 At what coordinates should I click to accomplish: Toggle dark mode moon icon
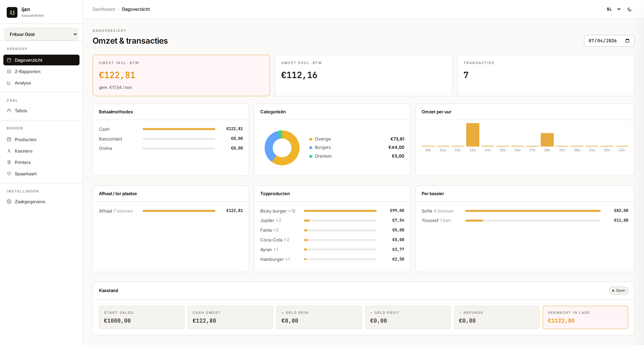[630, 9]
